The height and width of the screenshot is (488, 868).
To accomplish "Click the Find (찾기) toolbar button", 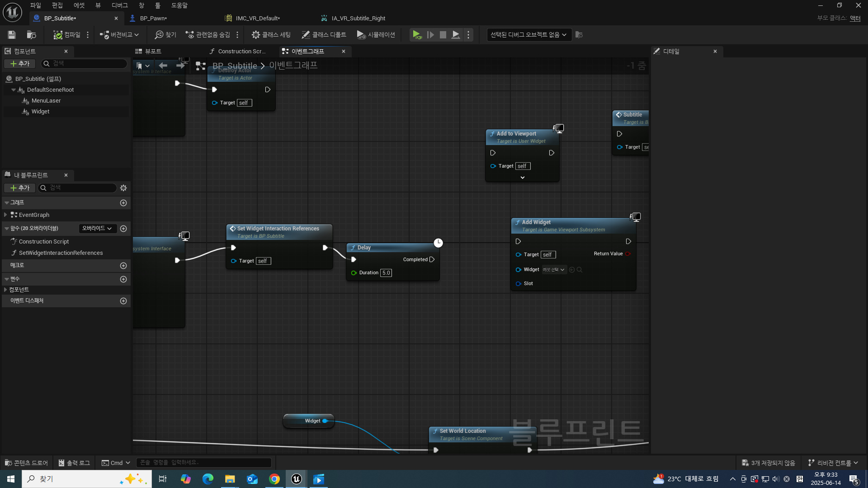I will point(165,35).
